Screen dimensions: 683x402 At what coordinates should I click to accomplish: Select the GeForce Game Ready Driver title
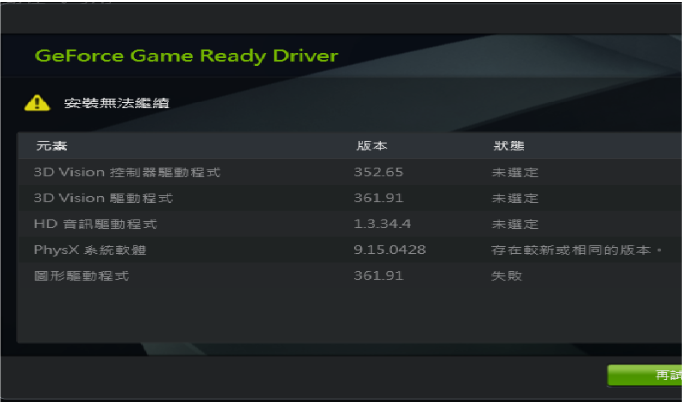[x=186, y=56]
